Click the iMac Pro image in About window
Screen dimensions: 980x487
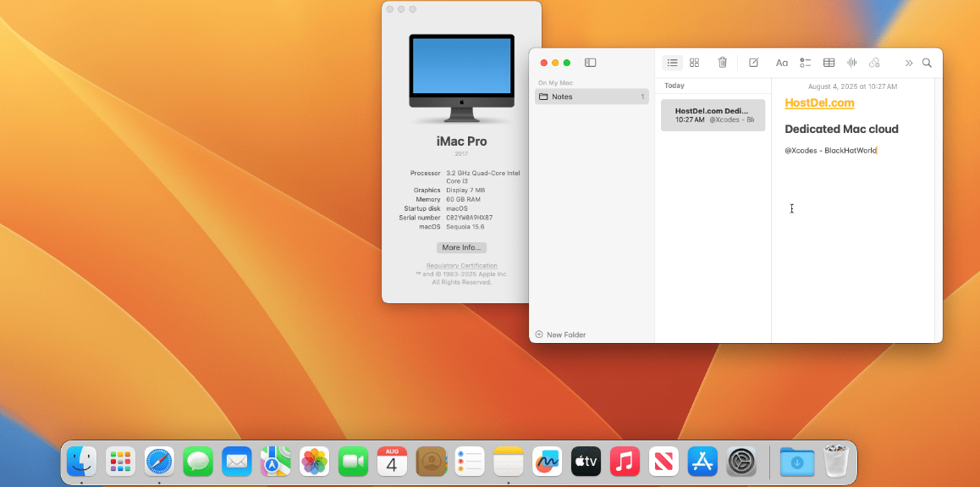coord(462,78)
